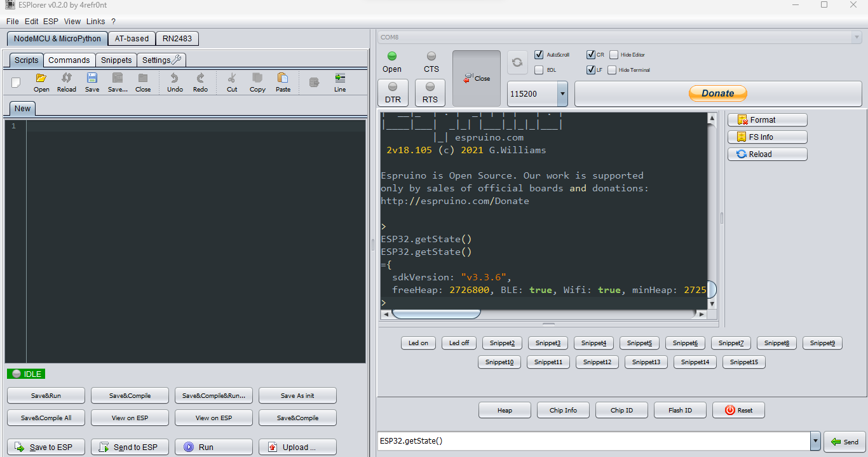Open the Edit menu
The height and width of the screenshot is (457, 868).
coord(32,21)
